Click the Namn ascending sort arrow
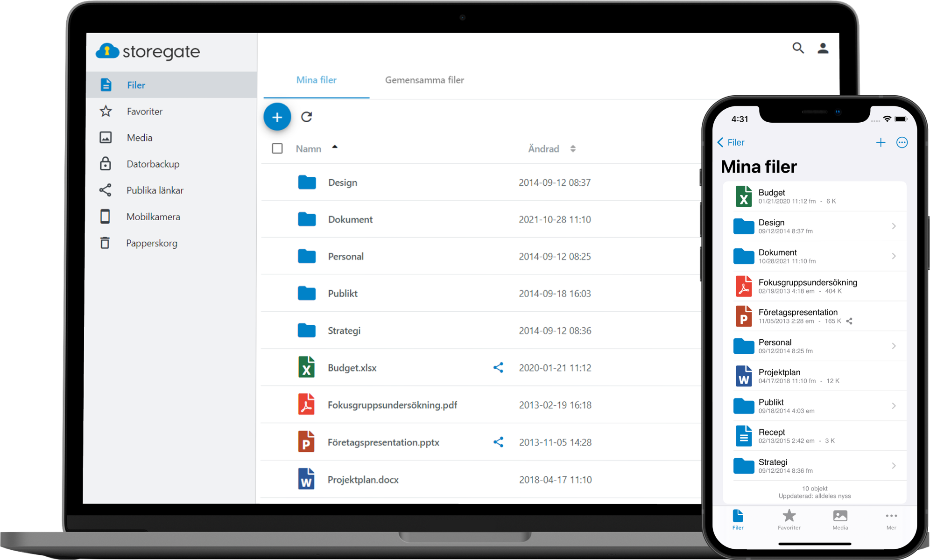 point(335,147)
